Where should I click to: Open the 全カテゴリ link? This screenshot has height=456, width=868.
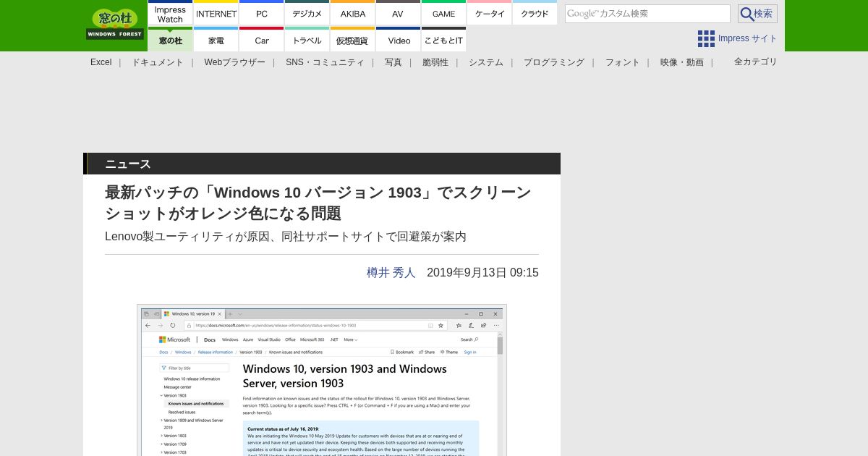(x=756, y=62)
